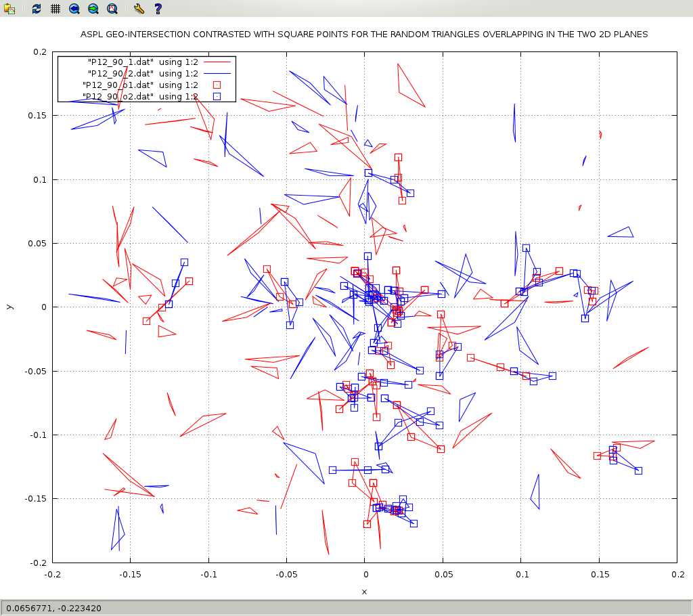
Task: Hide the "P12_90_2.dat" legend entry
Action: pyautogui.click(x=142, y=73)
